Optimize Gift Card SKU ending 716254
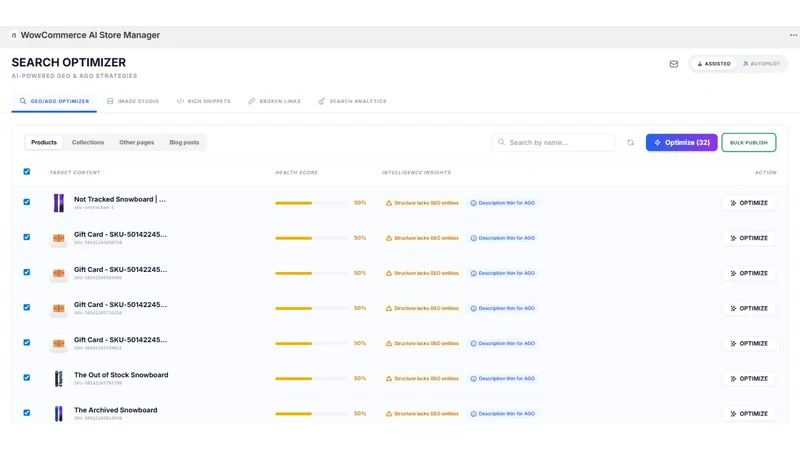800x450 pixels. point(748,309)
